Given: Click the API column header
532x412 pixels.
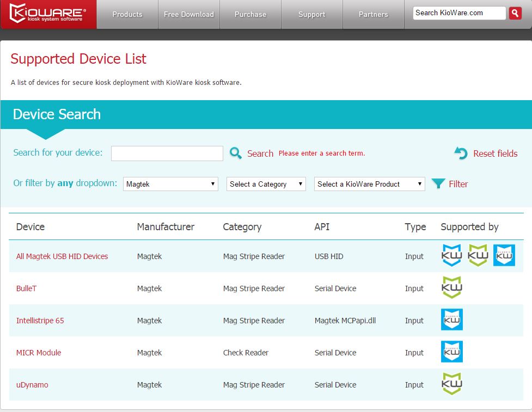Looking at the screenshot, I should click(x=322, y=226).
